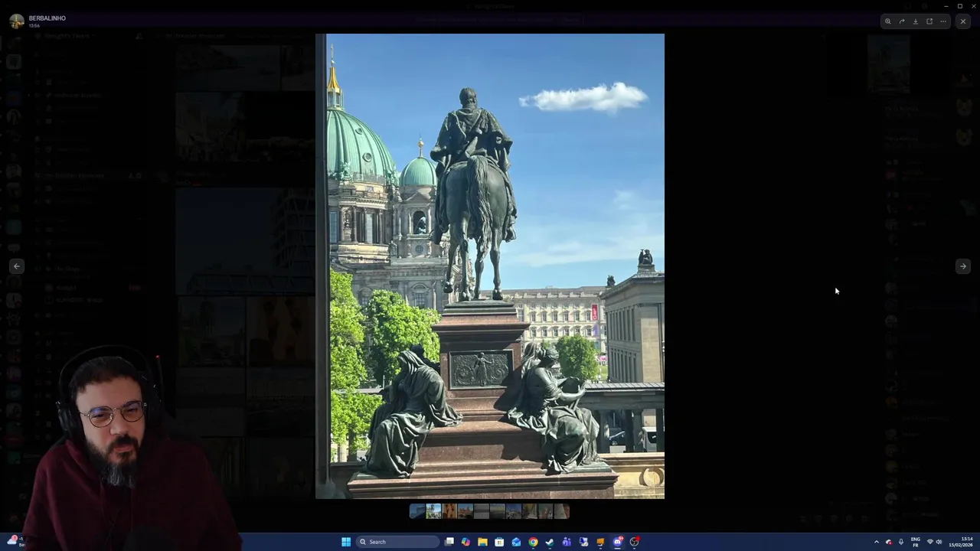This screenshot has height=551, width=980.
Task: Open the three-dots more options menu
Action: tap(943, 21)
